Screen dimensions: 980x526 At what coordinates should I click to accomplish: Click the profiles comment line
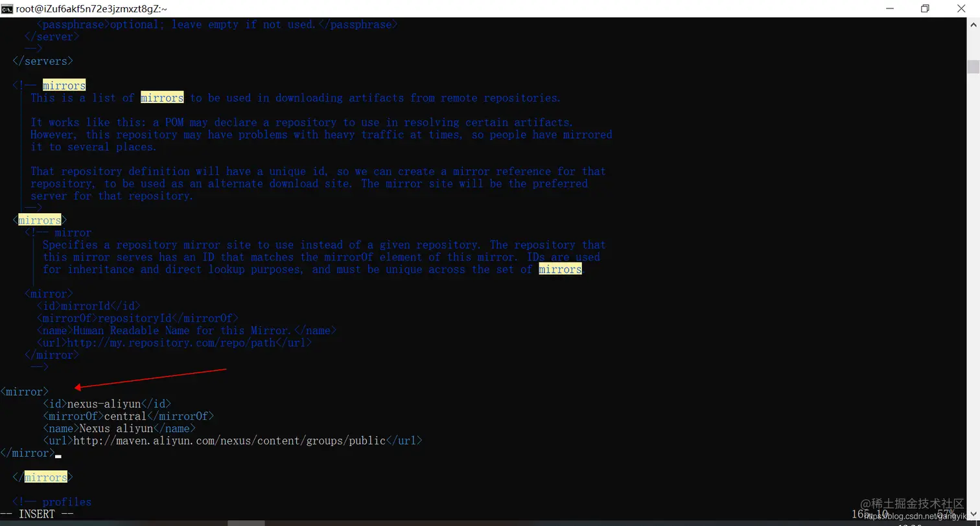pos(52,502)
